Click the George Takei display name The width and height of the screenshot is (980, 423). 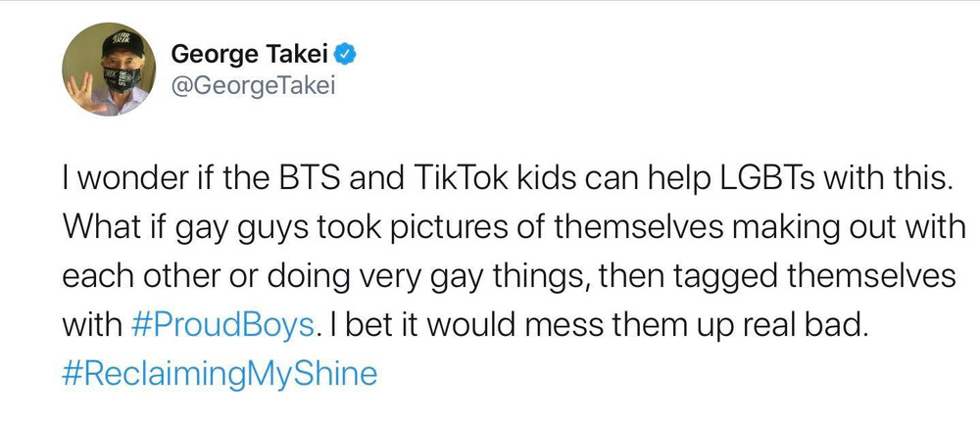click(x=252, y=53)
